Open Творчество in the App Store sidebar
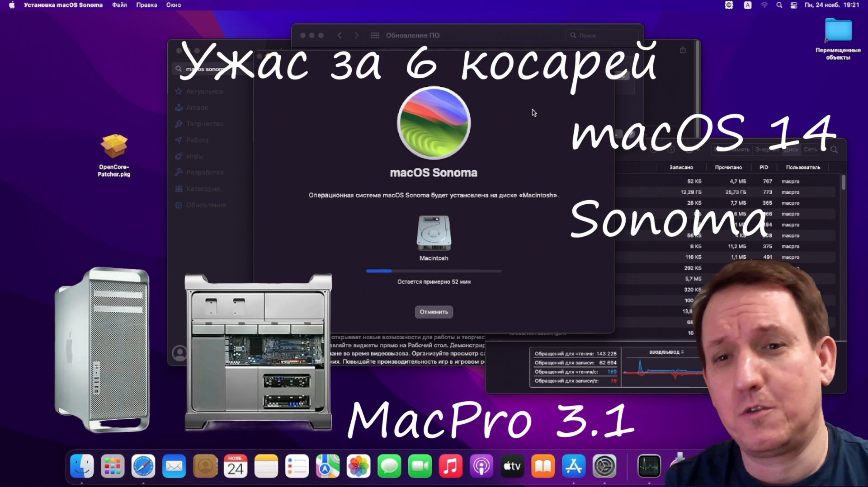The image size is (868, 487). point(199,124)
